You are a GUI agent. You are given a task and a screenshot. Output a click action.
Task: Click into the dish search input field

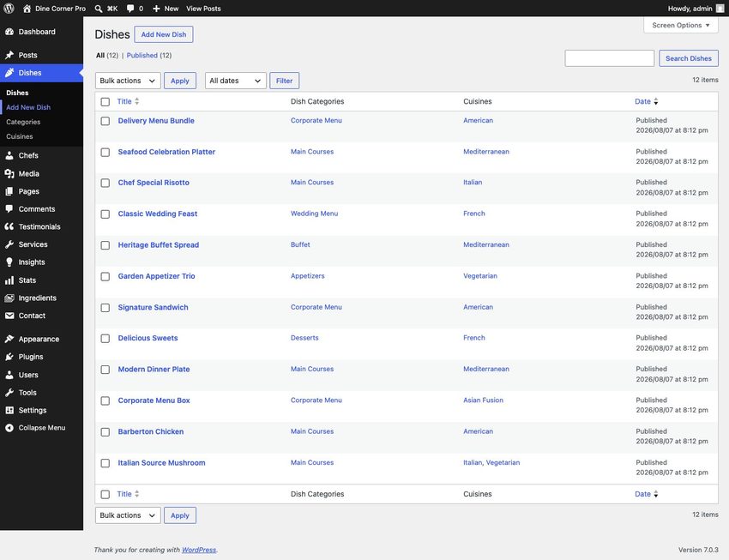[x=609, y=58]
